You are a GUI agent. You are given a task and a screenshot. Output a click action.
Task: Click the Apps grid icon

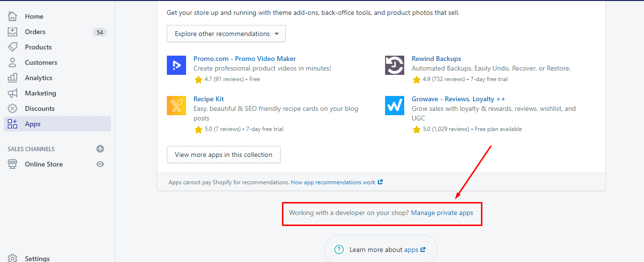pos(12,124)
